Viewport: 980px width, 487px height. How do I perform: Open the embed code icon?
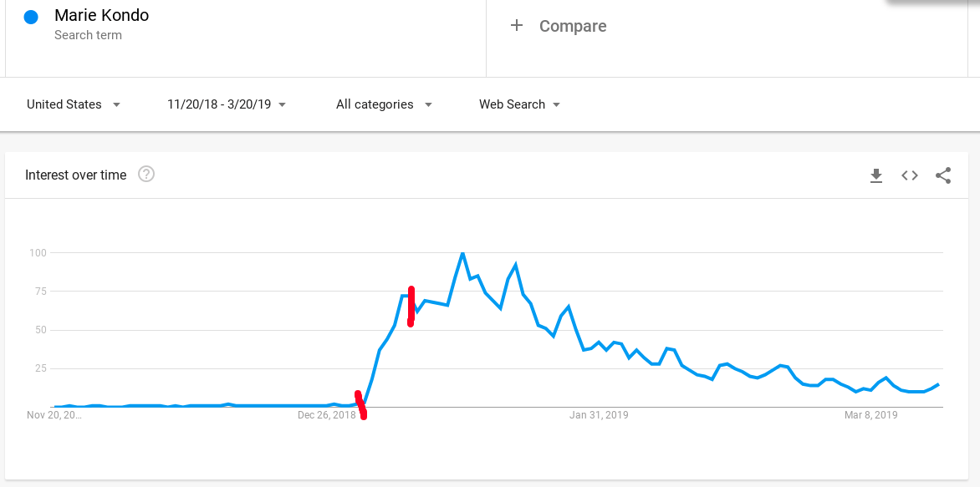coord(910,175)
